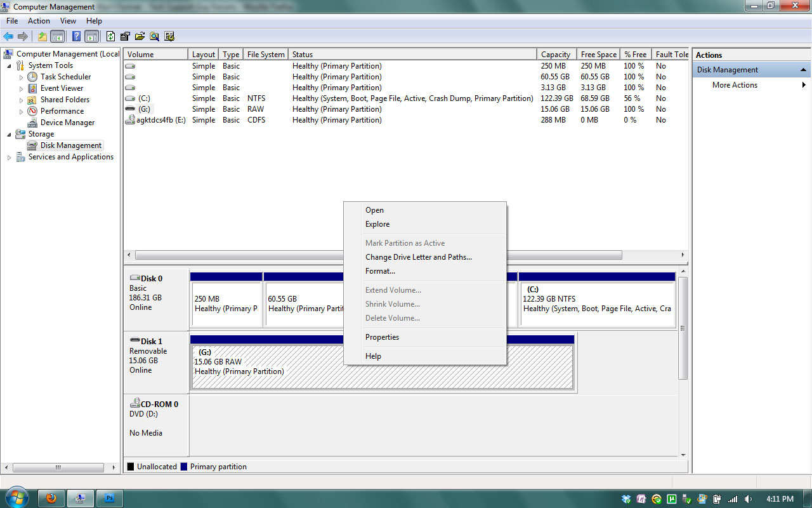Screen dimensions: 812x508
Task: Sort by the Capacity column header
Action: (x=556, y=55)
